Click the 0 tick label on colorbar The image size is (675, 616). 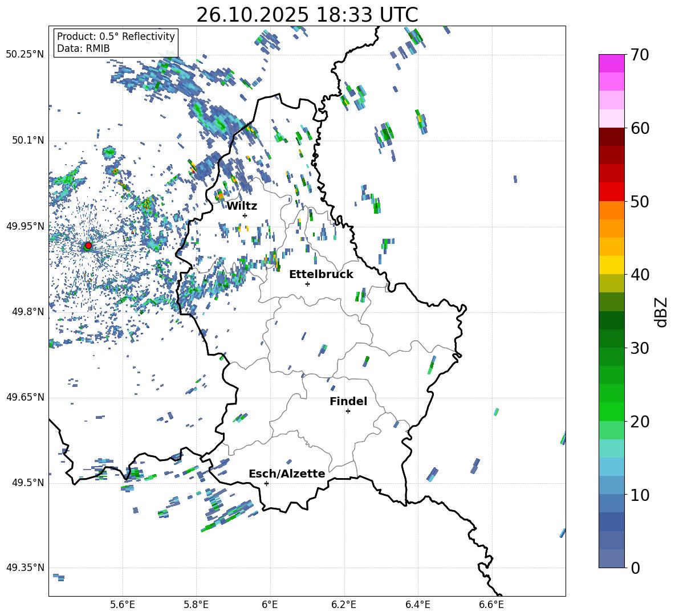click(635, 568)
